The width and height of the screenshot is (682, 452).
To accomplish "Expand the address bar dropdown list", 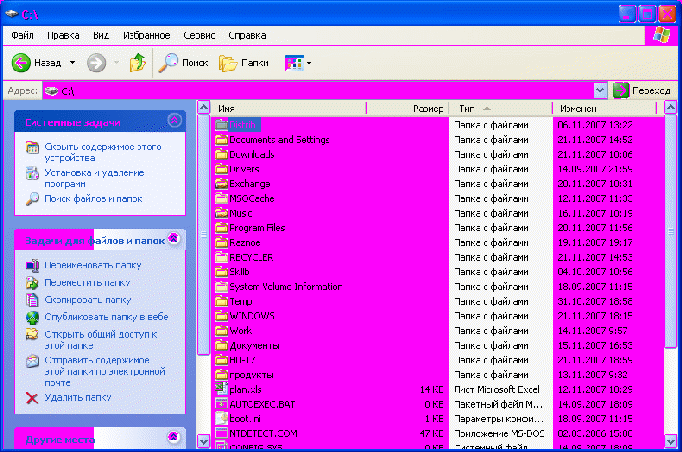I will click(x=600, y=90).
